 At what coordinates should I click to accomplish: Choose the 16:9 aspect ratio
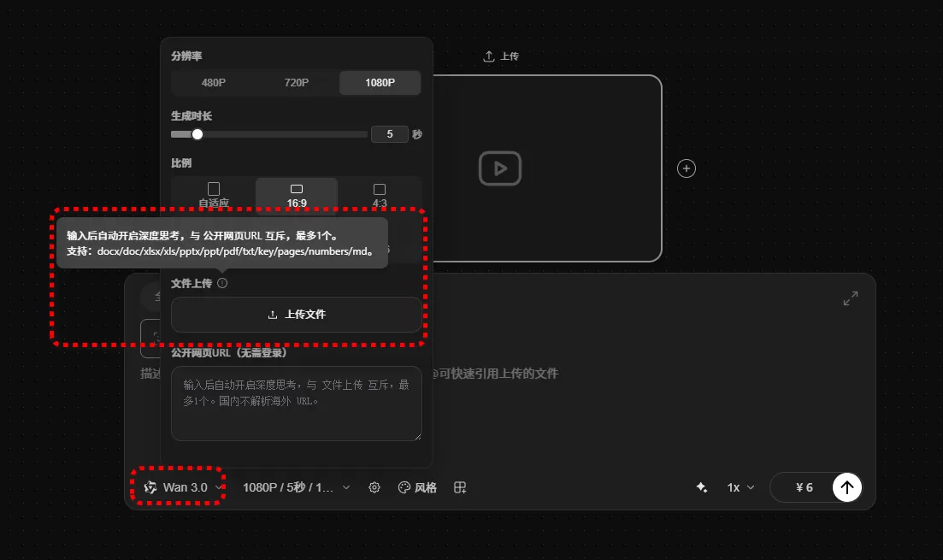pos(297,196)
